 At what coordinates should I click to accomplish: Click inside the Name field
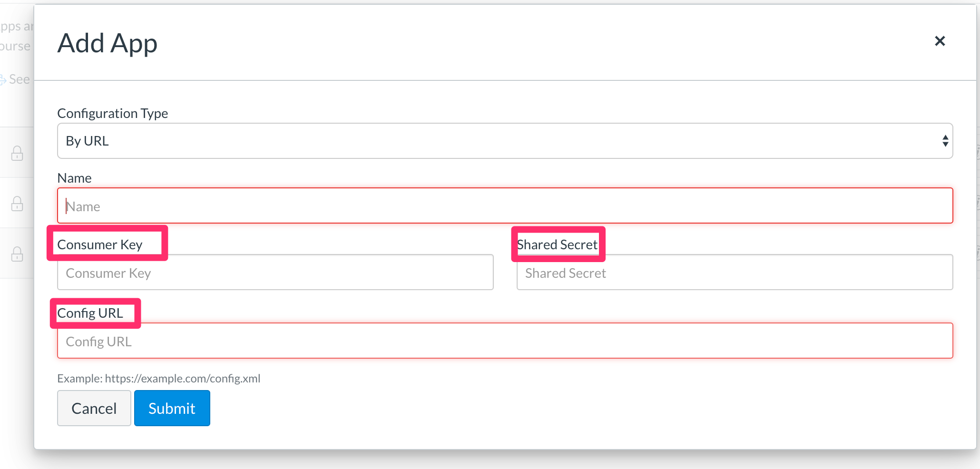(504, 205)
